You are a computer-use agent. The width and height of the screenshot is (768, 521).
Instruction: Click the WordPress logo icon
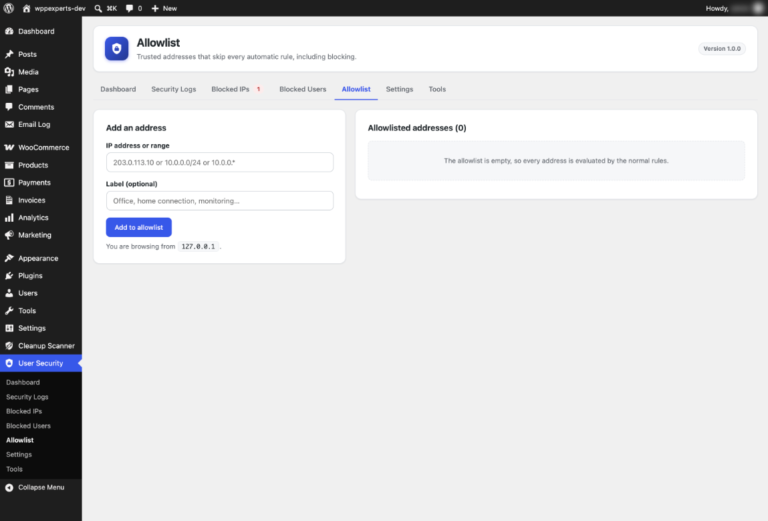click(x=9, y=8)
